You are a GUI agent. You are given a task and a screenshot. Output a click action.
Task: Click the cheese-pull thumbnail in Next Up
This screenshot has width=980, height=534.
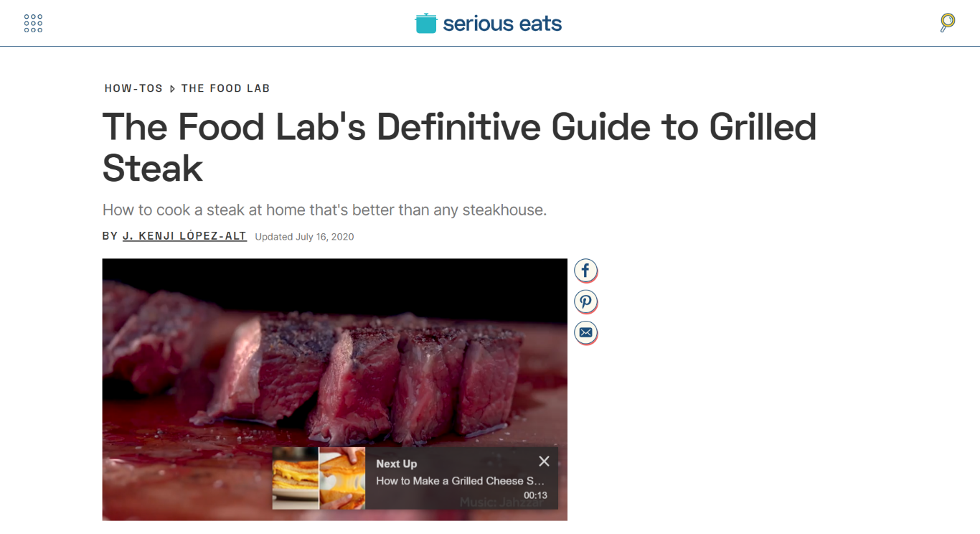click(342, 478)
